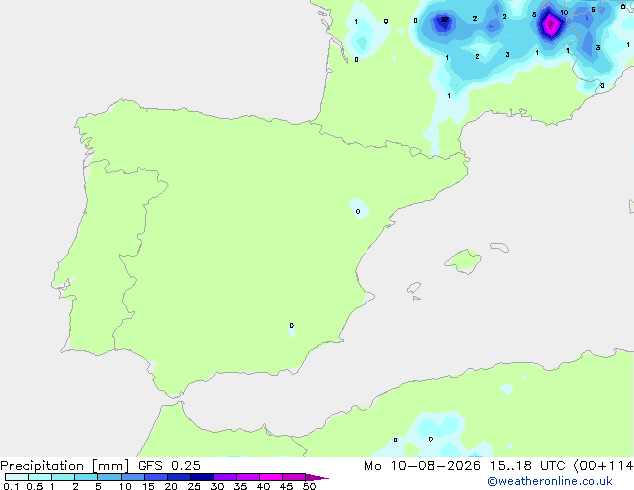Click the "Precipitation [mm]" title text
Screen dimensions: 634x490
(65, 466)
